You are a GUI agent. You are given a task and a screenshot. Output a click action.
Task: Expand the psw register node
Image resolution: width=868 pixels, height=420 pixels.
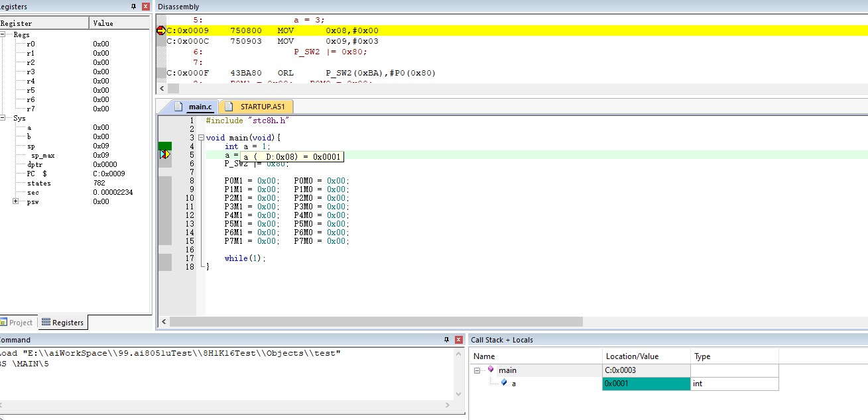(16, 201)
